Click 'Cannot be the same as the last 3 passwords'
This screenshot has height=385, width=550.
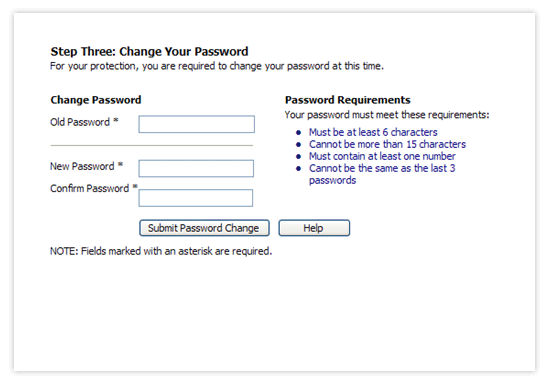pyautogui.click(x=382, y=174)
